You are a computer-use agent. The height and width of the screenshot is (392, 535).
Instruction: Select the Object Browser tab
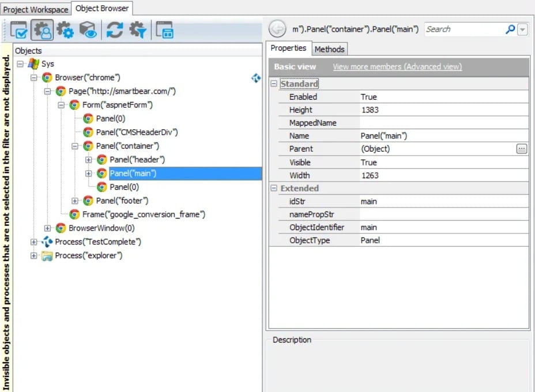[101, 8]
